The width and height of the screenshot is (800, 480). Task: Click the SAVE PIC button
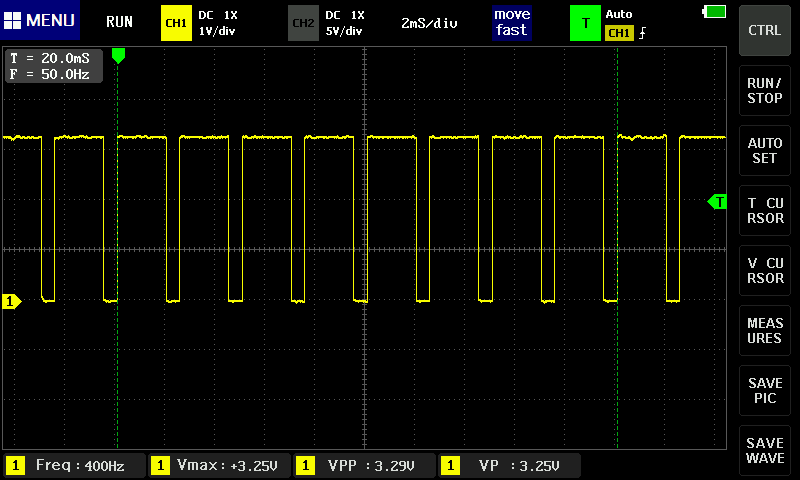pos(764,391)
